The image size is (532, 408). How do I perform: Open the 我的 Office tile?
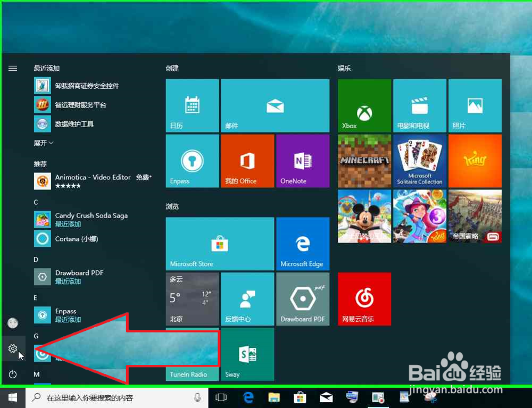click(x=248, y=161)
